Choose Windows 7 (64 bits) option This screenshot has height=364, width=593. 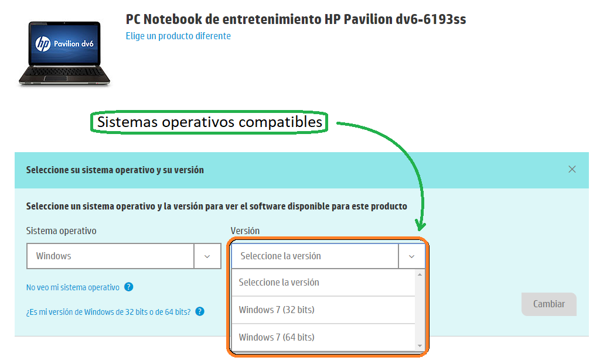tap(323, 338)
